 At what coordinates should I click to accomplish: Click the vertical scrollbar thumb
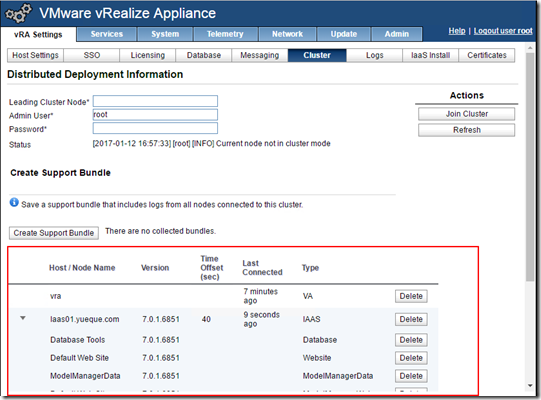point(530,167)
